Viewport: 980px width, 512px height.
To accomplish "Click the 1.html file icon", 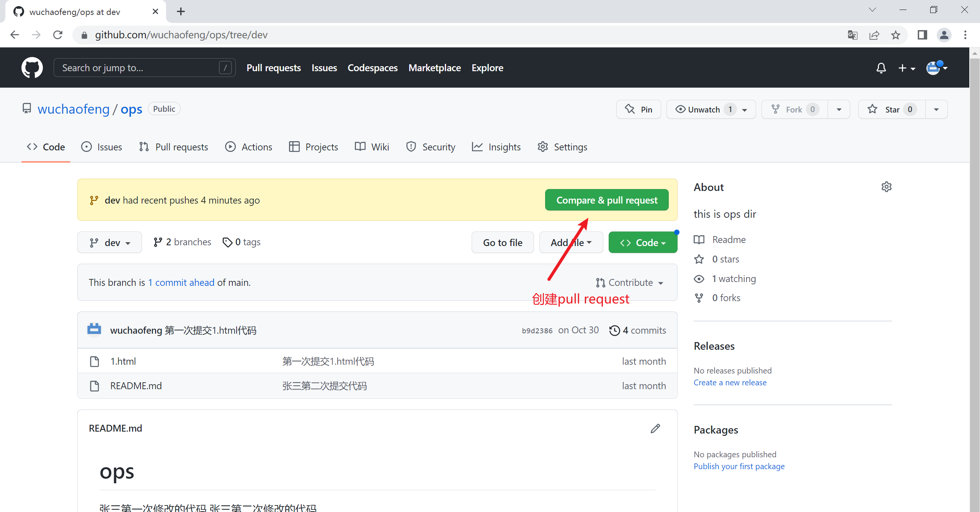I will [x=94, y=361].
